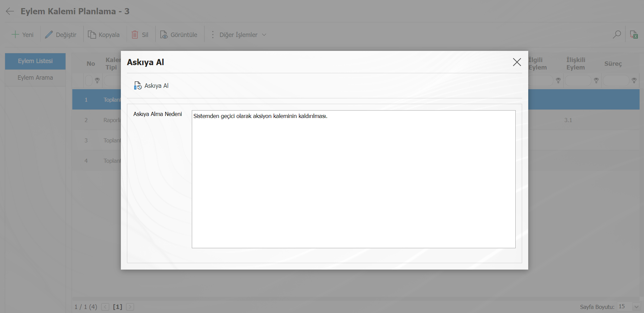
Task: Click the İlgili Eylem filter icon
Action: pos(558,80)
